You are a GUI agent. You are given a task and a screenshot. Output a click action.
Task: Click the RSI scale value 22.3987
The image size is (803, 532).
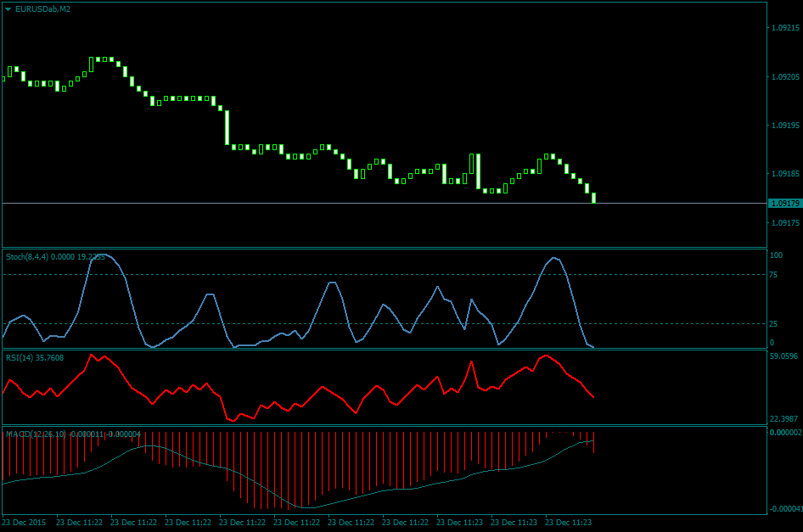pyautogui.click(x=784, y=419)
